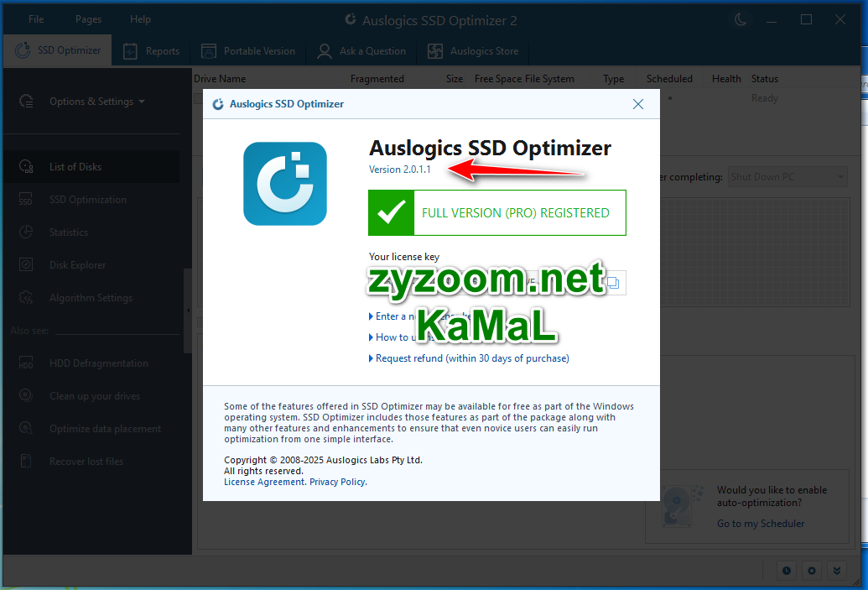Toggle dark mode moon icon
This screenshot has width=868, height=590.
tap(741, 20)
